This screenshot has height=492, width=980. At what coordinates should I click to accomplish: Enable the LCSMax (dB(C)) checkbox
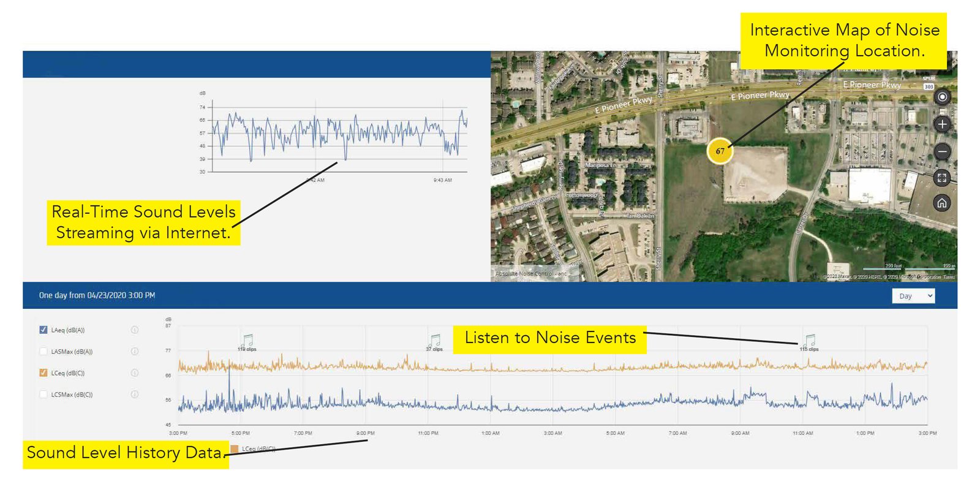pos(43,394)
